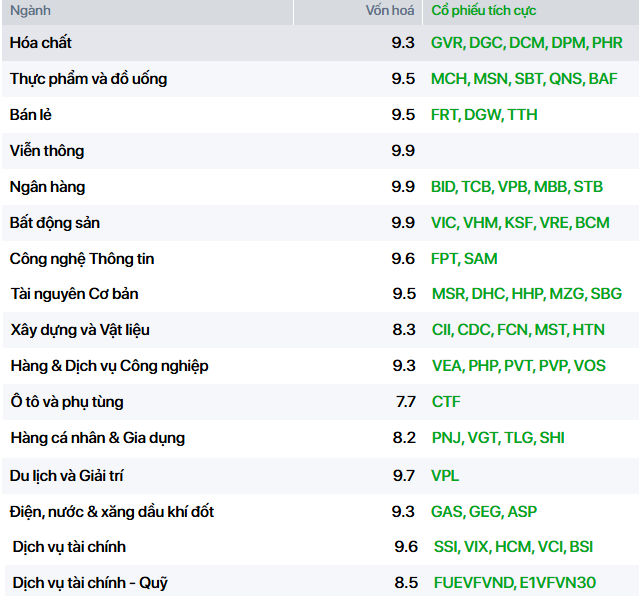Select Hàng cá nhân & Gia dụng row
The image size is (639, 598).
(320, 438)
